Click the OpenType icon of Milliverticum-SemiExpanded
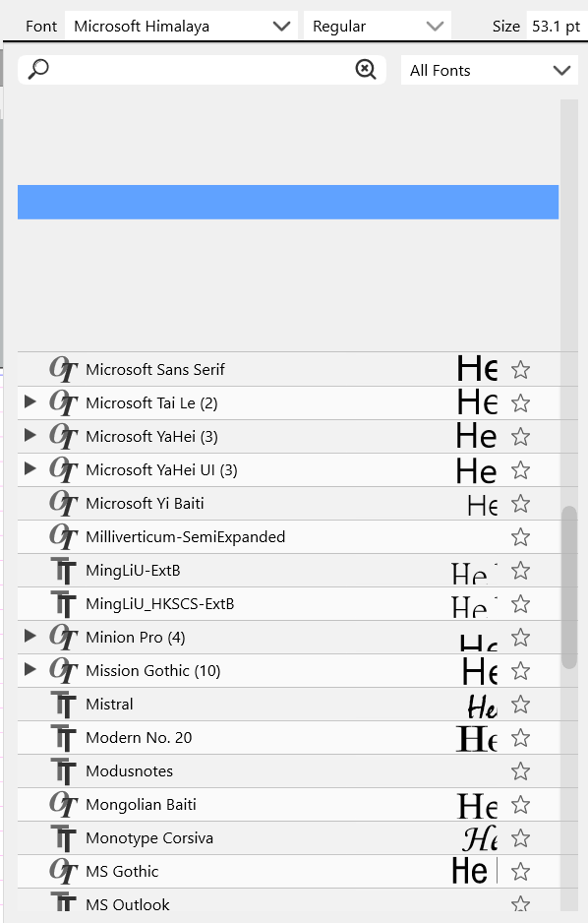Screen dimensions: 588x923 [x=63, y=537]
